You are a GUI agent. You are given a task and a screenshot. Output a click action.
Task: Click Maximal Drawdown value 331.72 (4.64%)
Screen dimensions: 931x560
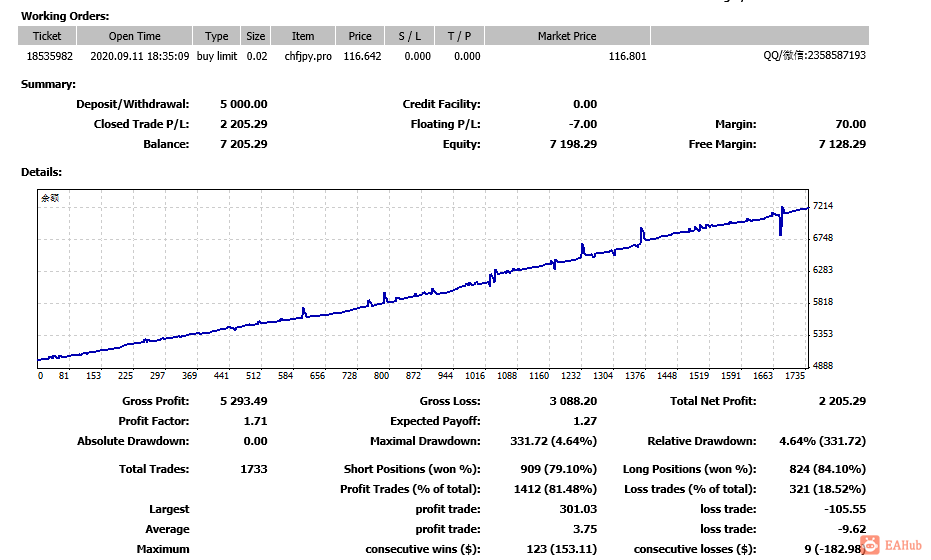[553, 441]
